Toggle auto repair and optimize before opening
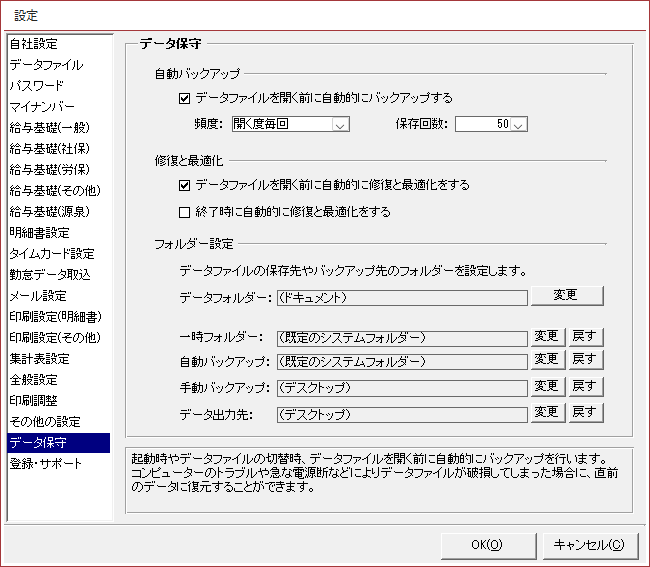This screenshot has width=650, height=567. pos(184,185)
